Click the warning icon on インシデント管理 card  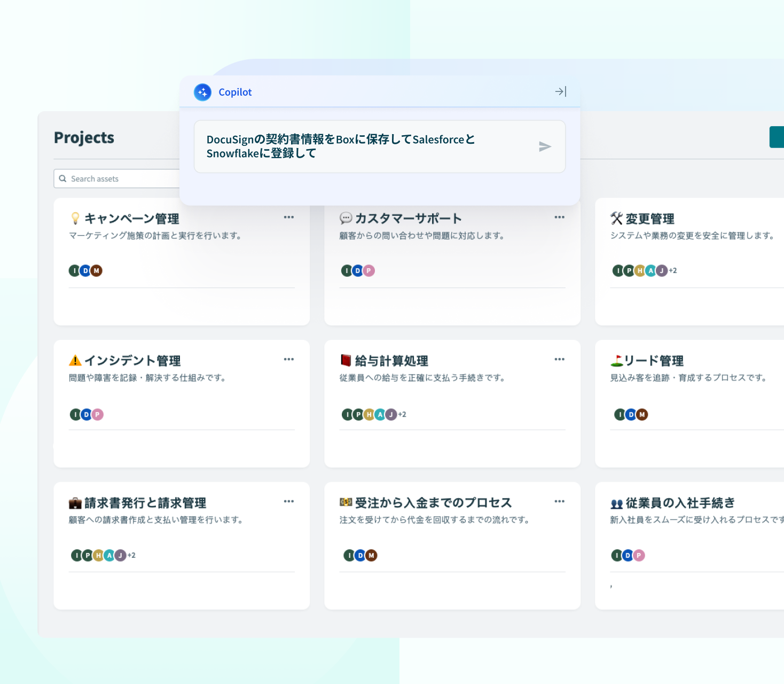(x=75, y=359)
